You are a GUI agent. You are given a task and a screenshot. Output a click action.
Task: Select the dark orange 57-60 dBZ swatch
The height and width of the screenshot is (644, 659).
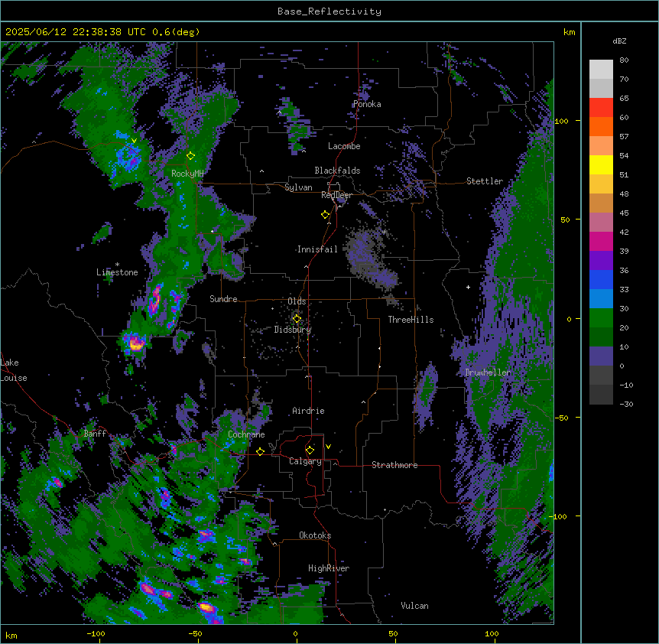click(601, 126)
